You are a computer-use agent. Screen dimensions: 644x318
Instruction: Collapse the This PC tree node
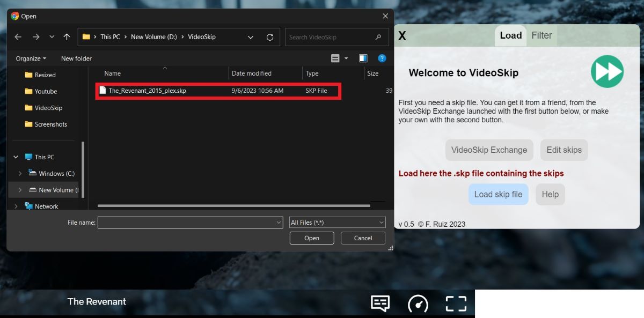tap(16, 157)
